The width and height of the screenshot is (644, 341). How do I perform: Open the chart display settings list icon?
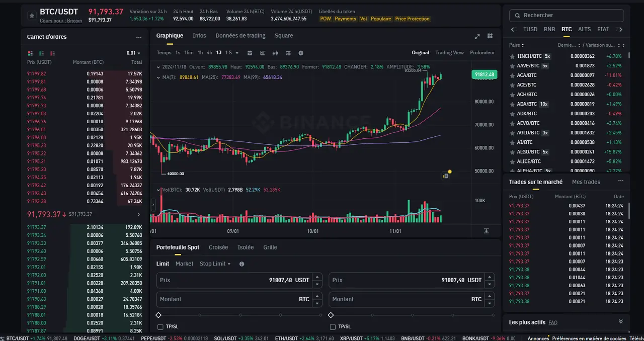click(x=288, y=53)
